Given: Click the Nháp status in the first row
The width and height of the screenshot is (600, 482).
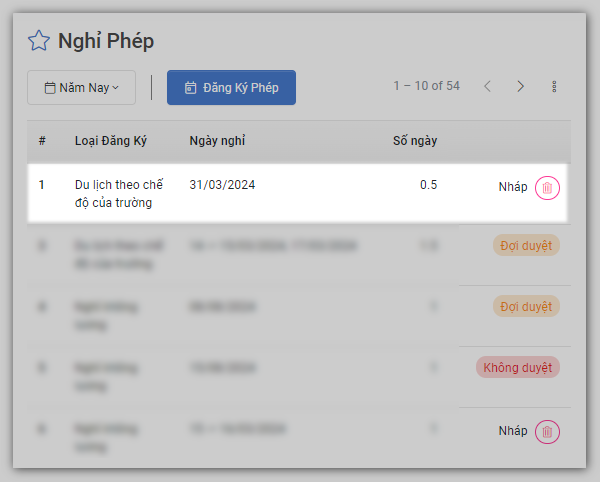Looking at the screenshot, I should click(x=513, y=187).
